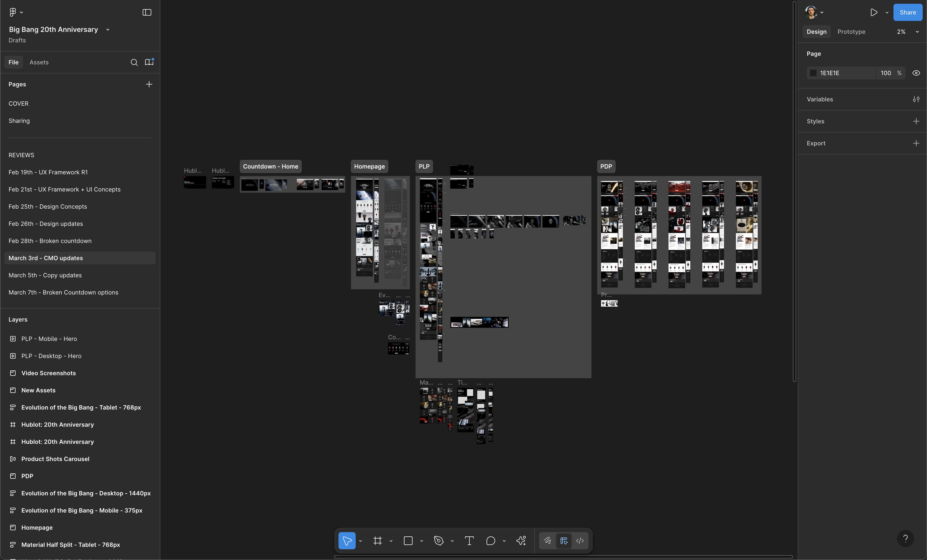Select the Text tool
Screen dimensions: 927x560
(x=469, y=541)
